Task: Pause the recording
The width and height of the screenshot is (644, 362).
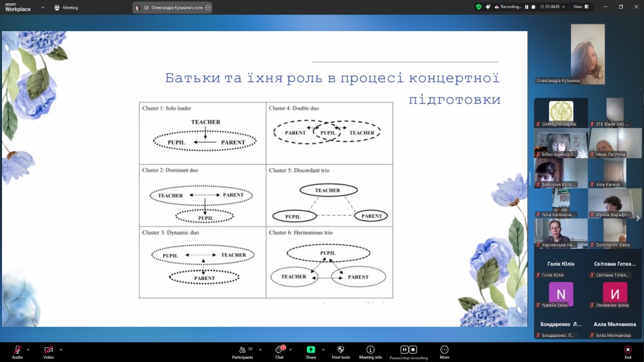Action: point(404,350)
